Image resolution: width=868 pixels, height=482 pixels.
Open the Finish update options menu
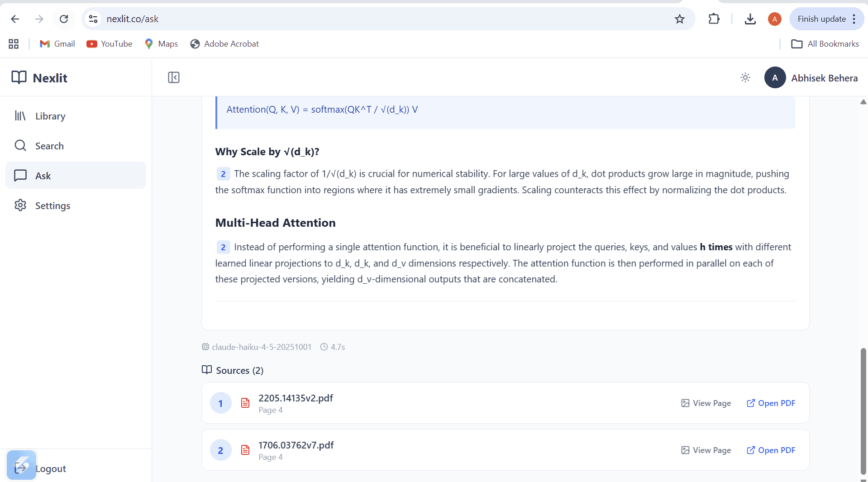click(x=854, y=19)
